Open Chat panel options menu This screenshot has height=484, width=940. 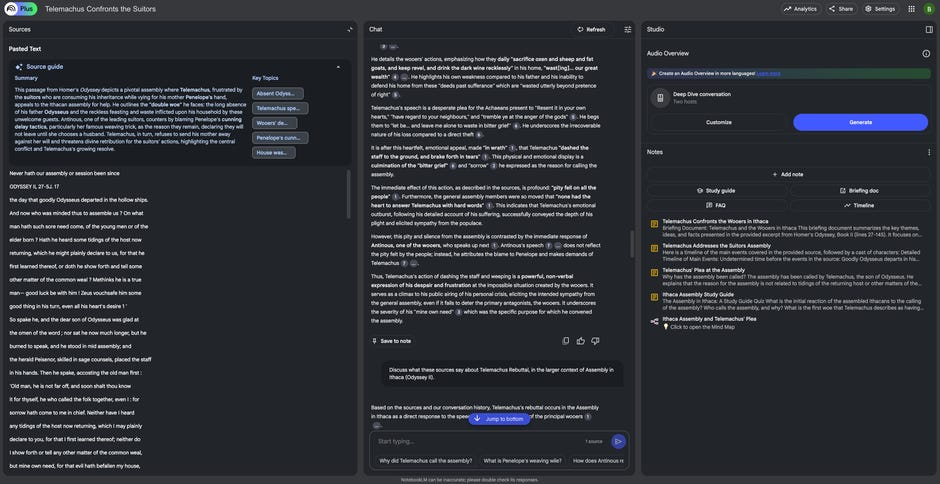[x=627, y=29]
